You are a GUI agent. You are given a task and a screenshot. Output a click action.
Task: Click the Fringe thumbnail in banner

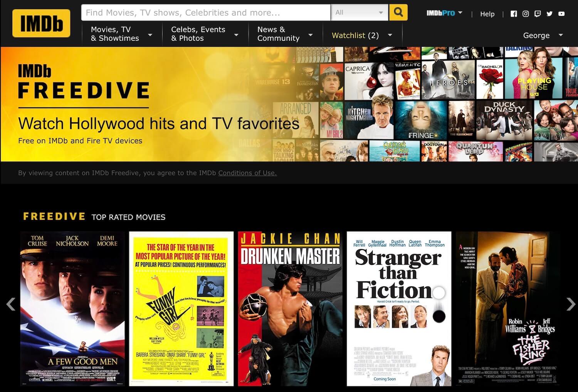(x=421, y=121)
